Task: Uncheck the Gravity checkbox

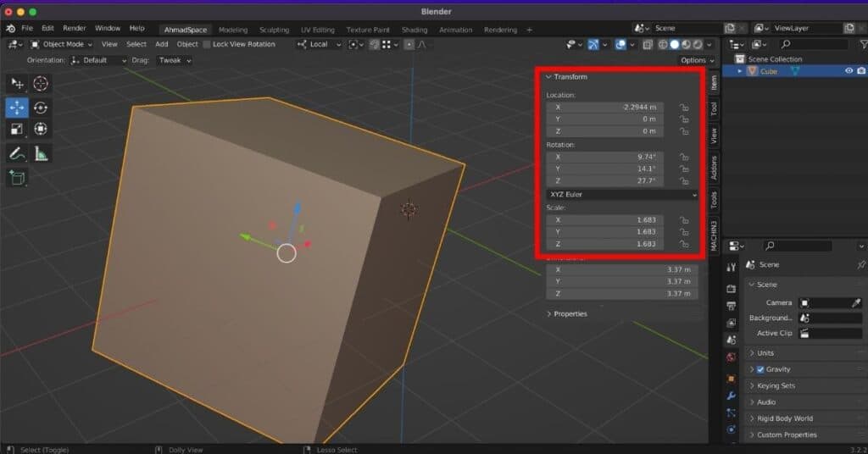Action: pyautogui.click(x=759, y=369)
